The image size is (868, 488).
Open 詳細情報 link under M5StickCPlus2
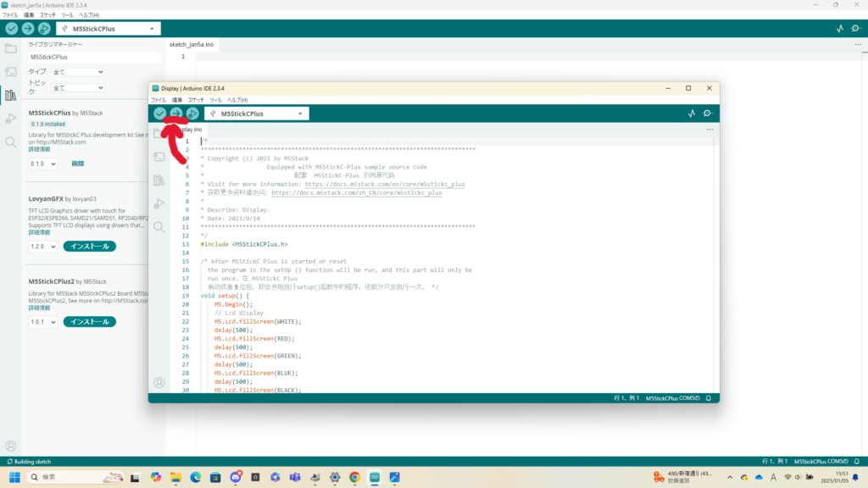39,308
